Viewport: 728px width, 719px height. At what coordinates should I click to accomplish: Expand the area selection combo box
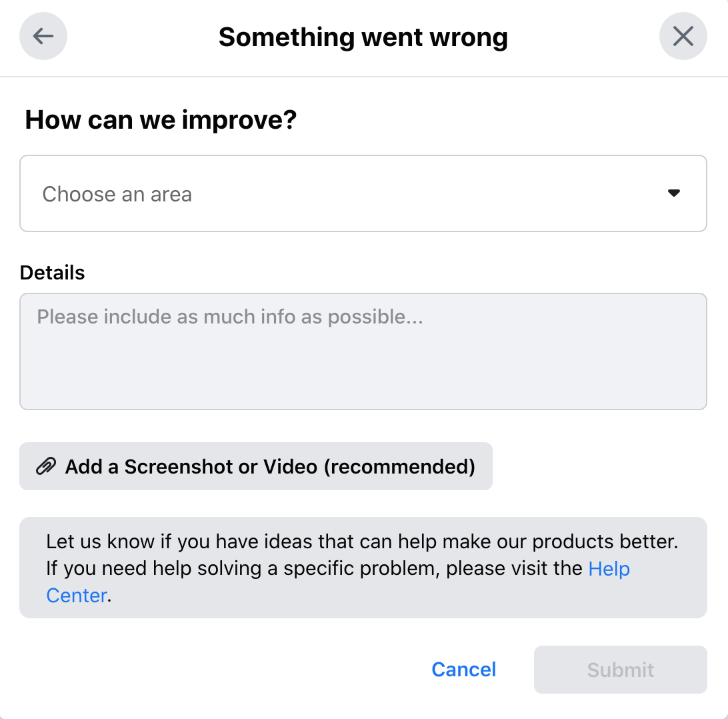(363, 193)
